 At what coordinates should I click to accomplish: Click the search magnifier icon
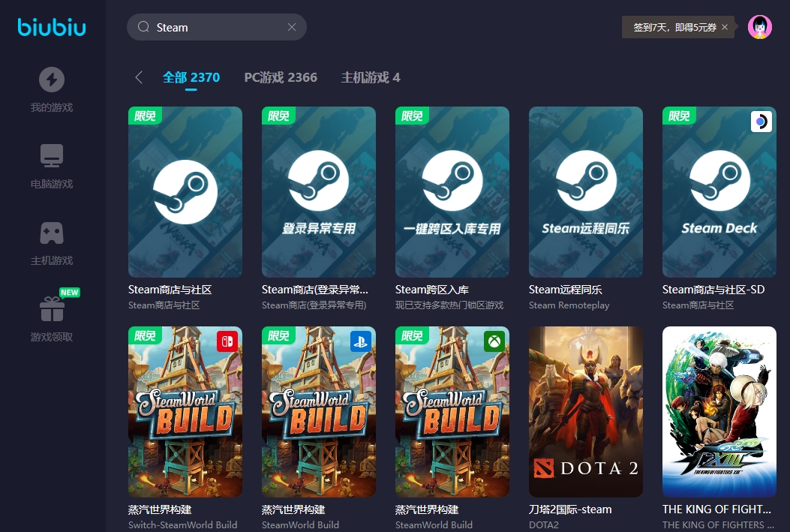pos(143,27)
